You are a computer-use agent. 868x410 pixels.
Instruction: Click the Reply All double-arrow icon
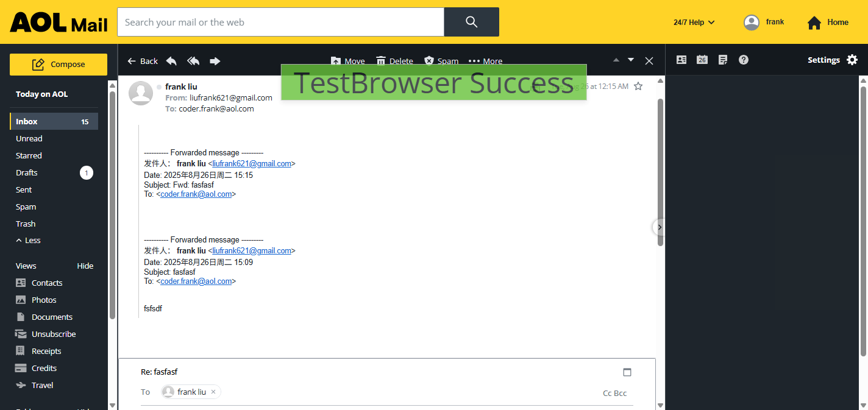(193, 61)
